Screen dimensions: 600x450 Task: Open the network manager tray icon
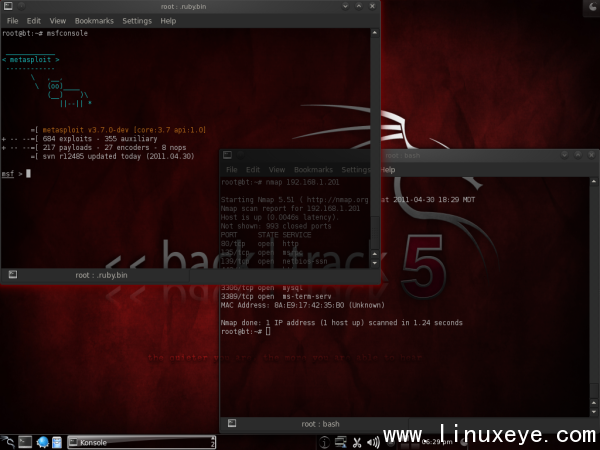click(340, 442)
